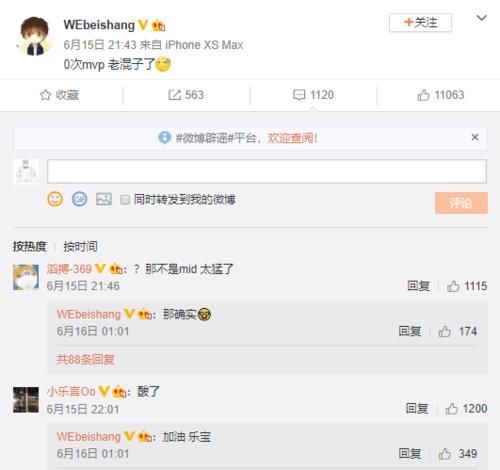
Task: Expand the 共88条回复 reply thread
Action: pyautogui.click(x=85, y=359)
